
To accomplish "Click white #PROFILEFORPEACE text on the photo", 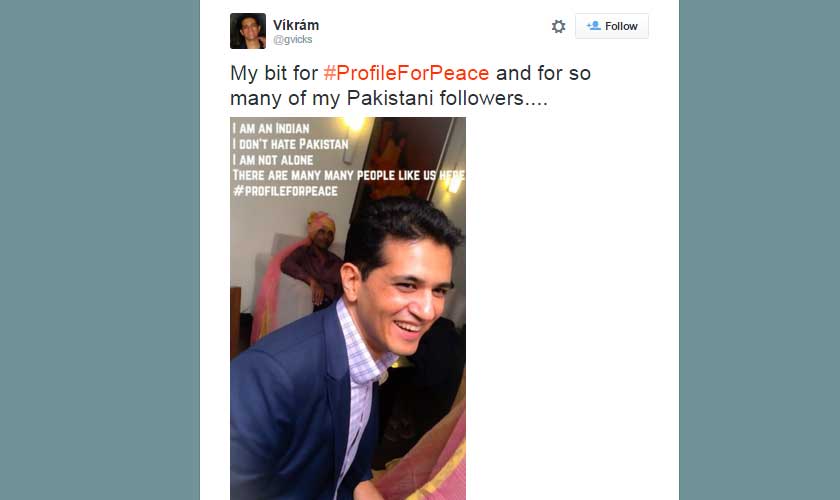I will coord(284,190).
